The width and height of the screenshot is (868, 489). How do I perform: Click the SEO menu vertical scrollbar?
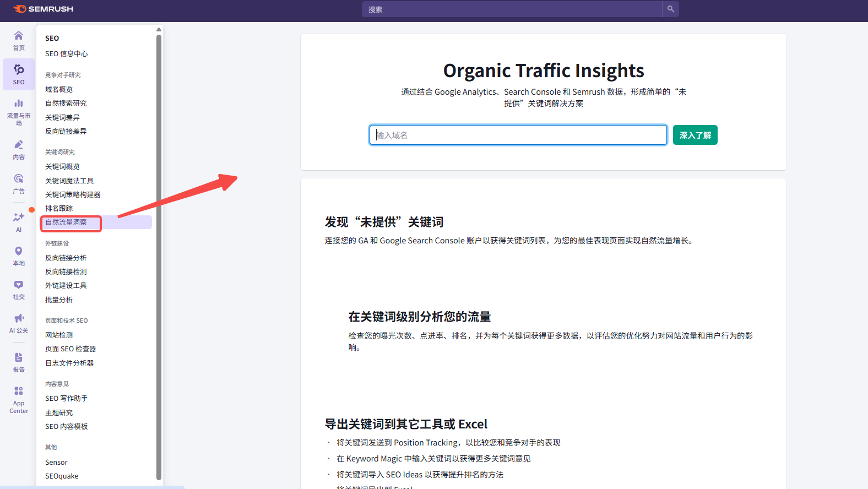(159, 257)
